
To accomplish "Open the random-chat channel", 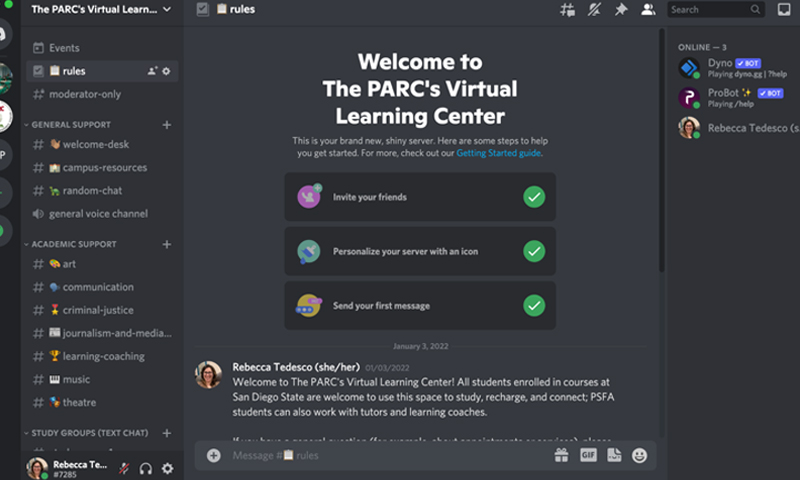I will click(x=102, y=191).
